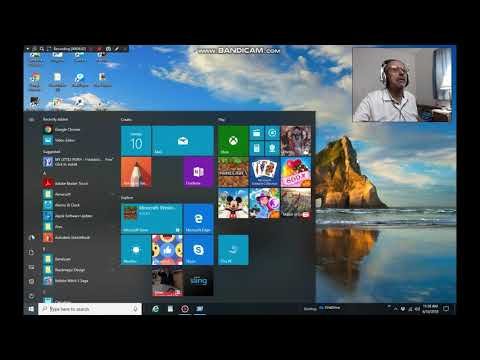The width and height of the screenshot is (480, 360).
Task: Open the Skype tile
Action: click(198, 250)
